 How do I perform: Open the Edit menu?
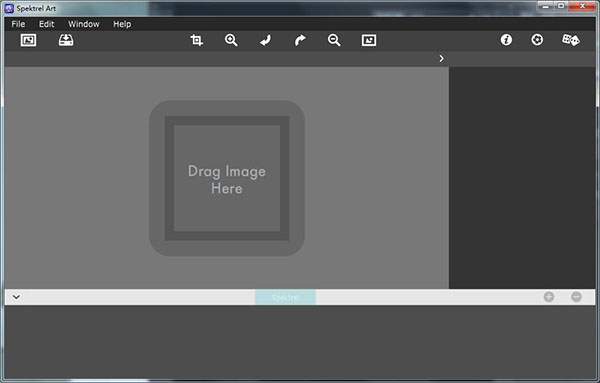46,24
